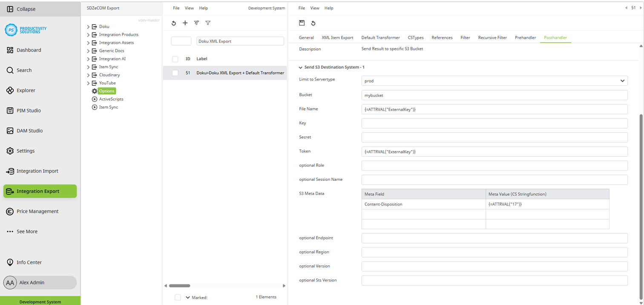
Task: Click See More in the sidebar
Action: (27, 232)
